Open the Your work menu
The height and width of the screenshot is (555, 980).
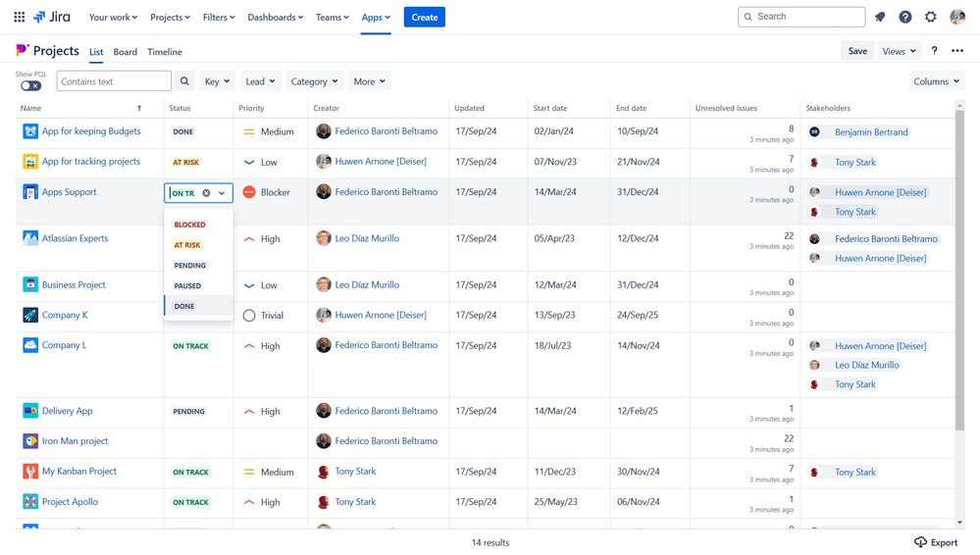[113, 17]
